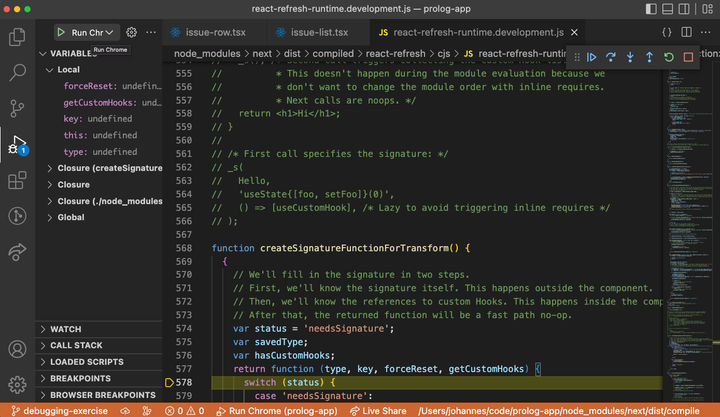
Task: Stop the debugger with the red square
Action: pos(688,58)
